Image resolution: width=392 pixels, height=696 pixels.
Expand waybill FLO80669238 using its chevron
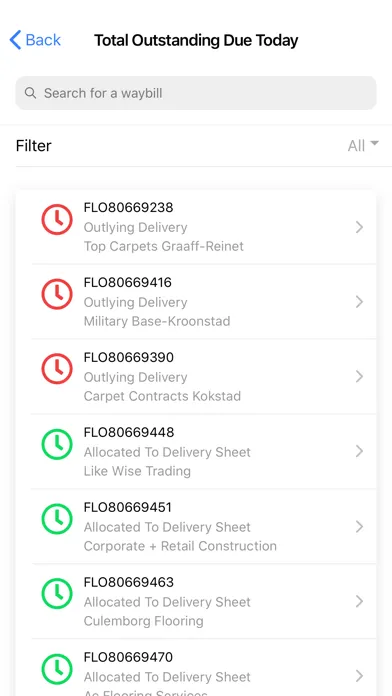[359, 227]
